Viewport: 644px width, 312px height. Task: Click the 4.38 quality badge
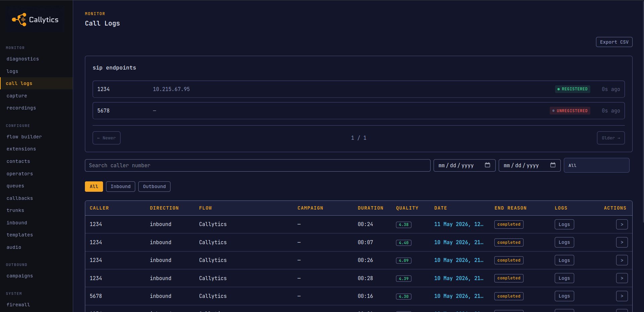click(x=403, y=225)
